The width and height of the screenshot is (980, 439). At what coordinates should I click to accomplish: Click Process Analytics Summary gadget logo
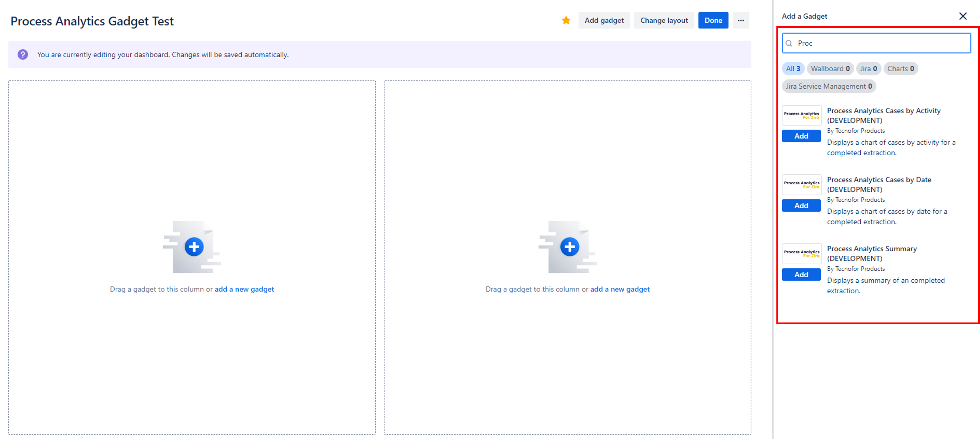pyautogui.click(x=801, y=253)
